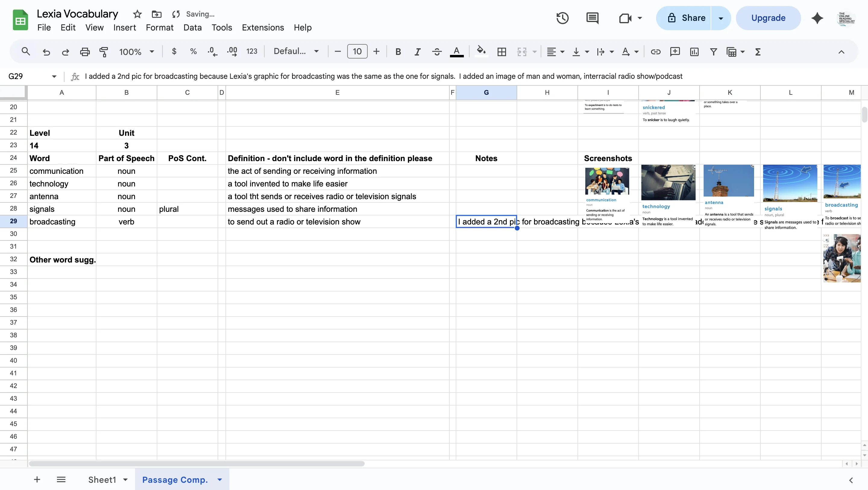Click the broadcasting podcast image thumbnail

[842, 258]
